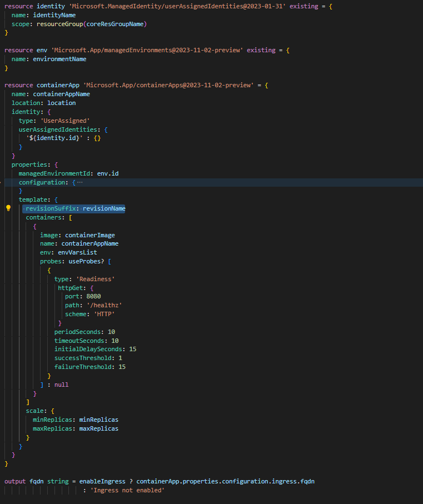The image size is (423, 504).
Task: Click the 'minReplicas' value identifier
Action: 99,420
